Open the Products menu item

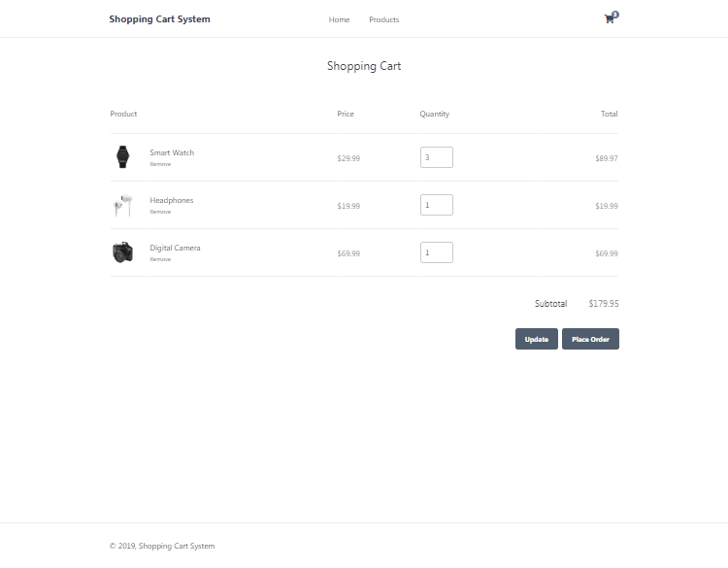click(383, 19)
